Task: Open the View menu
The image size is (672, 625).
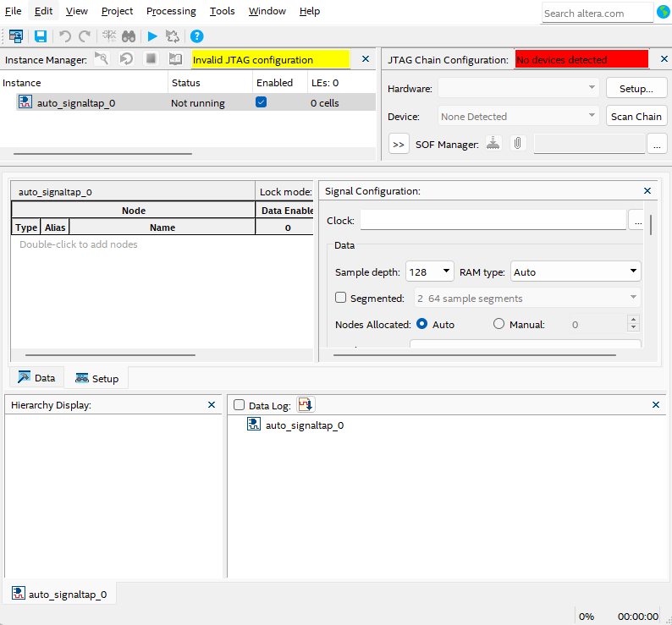Action: click(77, 11)
